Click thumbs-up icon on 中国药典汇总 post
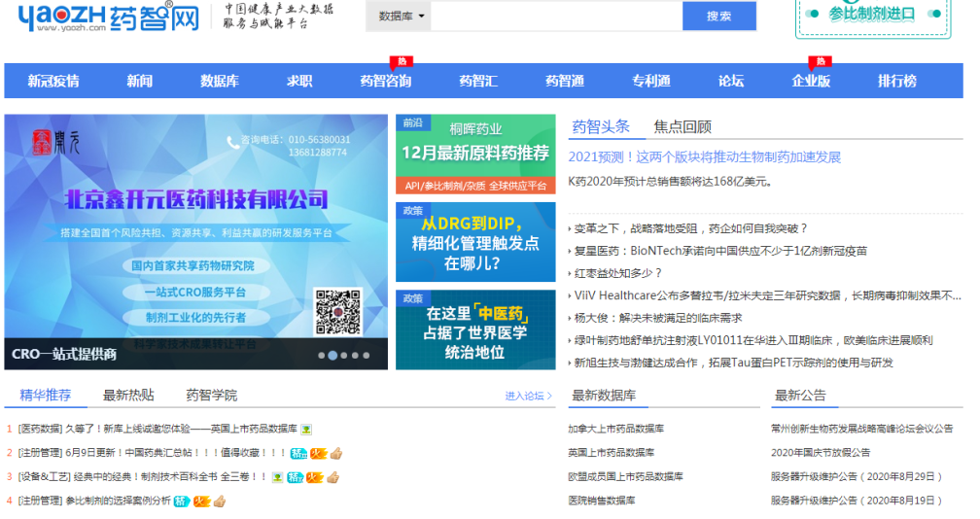980x519 pixels. [x=336, y=453]
